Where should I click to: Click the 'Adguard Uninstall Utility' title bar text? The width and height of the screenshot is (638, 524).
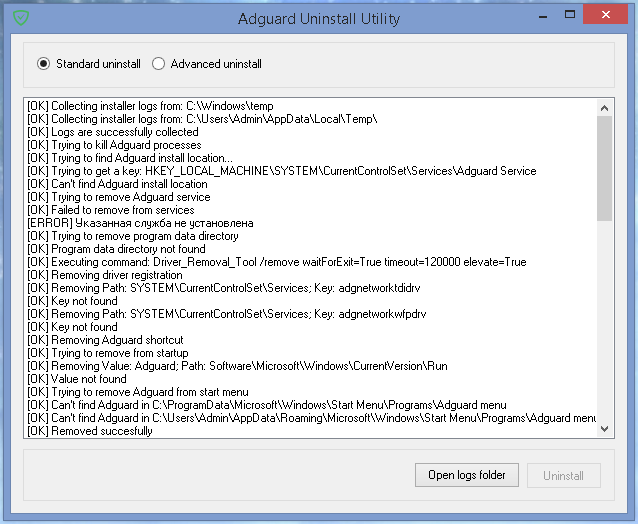click(x=319, y=19)
